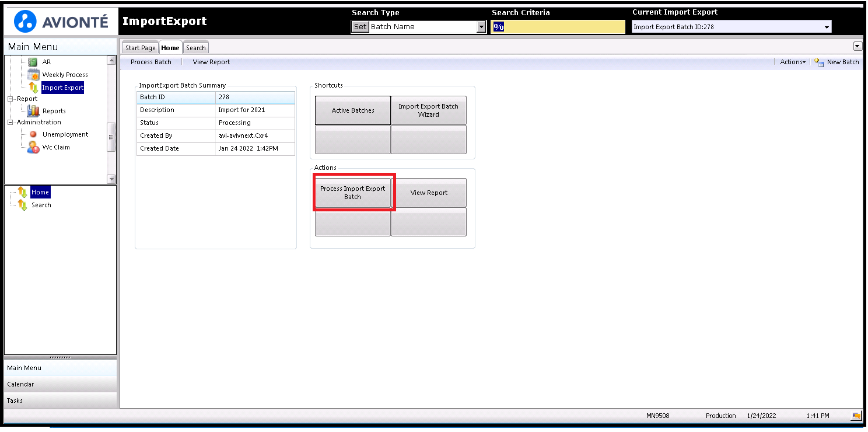The height and width of the screenshot is (432, 868).
Task: Open Weekly Process calendar icon
Action: coord(33,74)
